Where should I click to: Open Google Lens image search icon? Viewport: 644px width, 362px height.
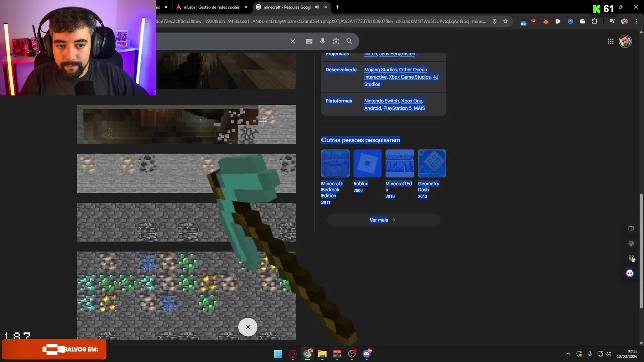click(x=336, y=41)
